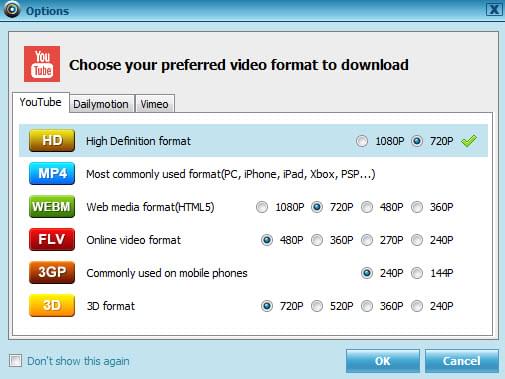Select 1080P for High Definition format
The height and width of the screenshot is (379, 505).
coord(362,141)
